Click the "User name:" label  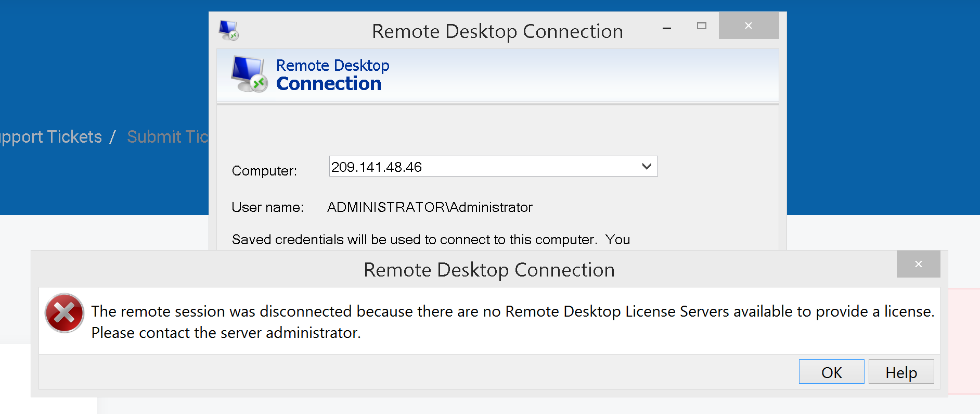[x=267, y=207]
